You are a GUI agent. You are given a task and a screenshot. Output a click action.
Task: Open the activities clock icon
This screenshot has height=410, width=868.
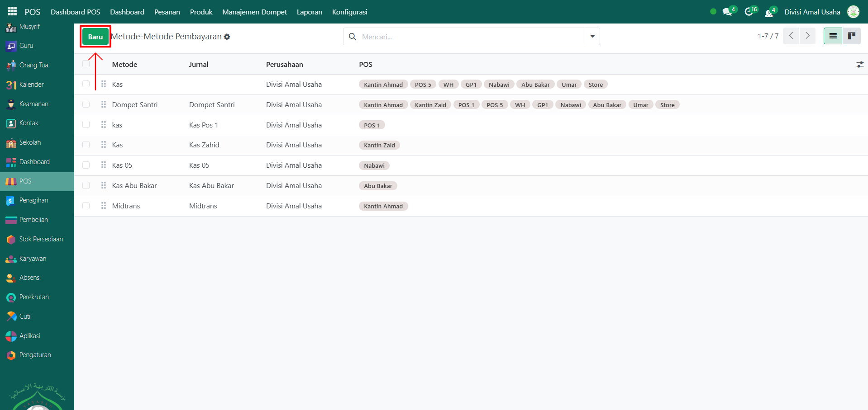pos(749,12)
